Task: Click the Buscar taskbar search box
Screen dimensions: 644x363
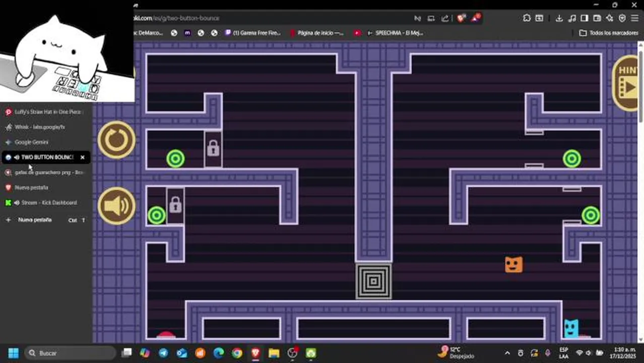Action: click(71, 353)
